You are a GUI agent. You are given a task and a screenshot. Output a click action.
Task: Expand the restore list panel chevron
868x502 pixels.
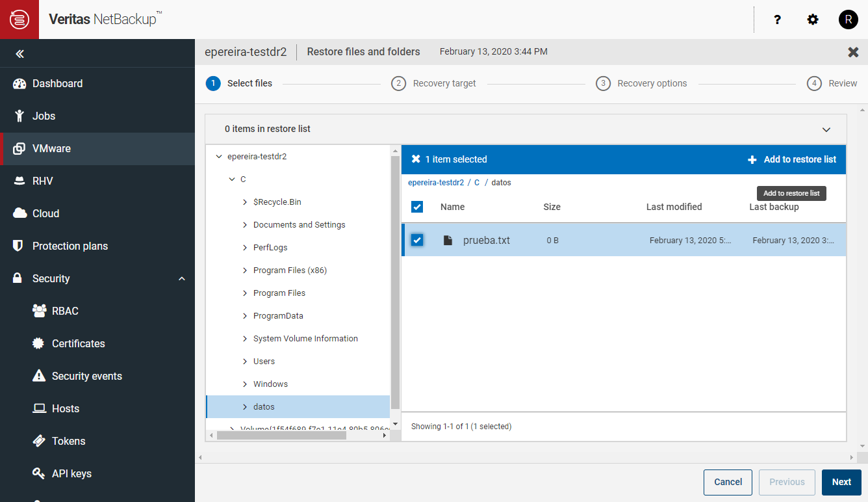point(826,129)
